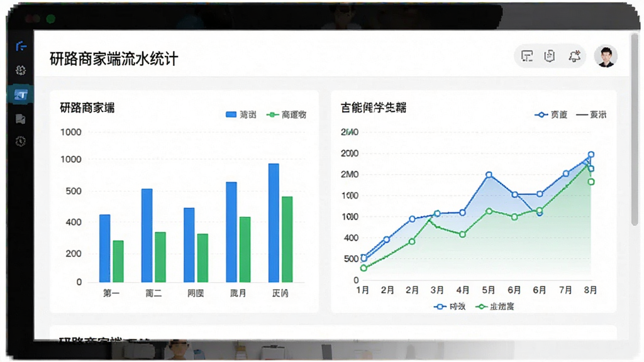Click the blue logo icon atop the sidebar
The height and width of the screenshot is (362, 644).
click(x=21, y=47)
